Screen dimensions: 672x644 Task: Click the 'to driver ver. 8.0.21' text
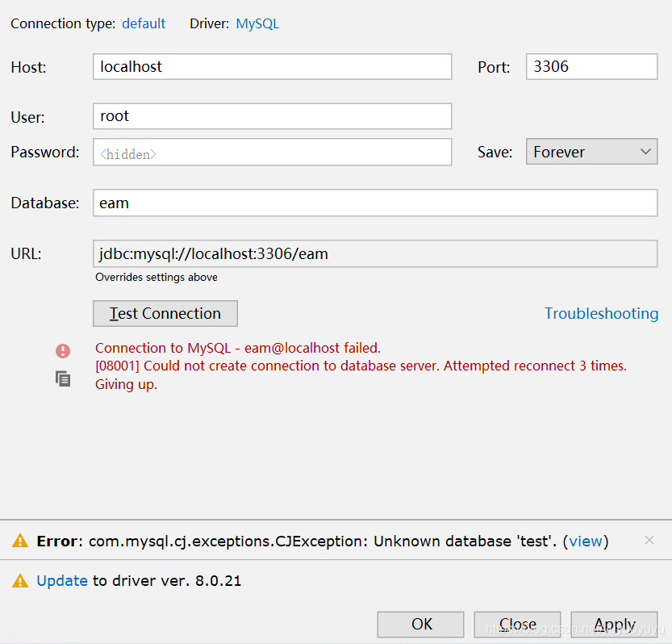pos(167,581)
